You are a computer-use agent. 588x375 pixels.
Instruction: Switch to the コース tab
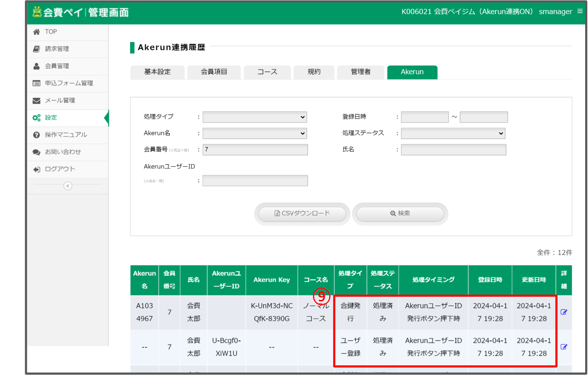pyautogui.click(x=267, y=72)
